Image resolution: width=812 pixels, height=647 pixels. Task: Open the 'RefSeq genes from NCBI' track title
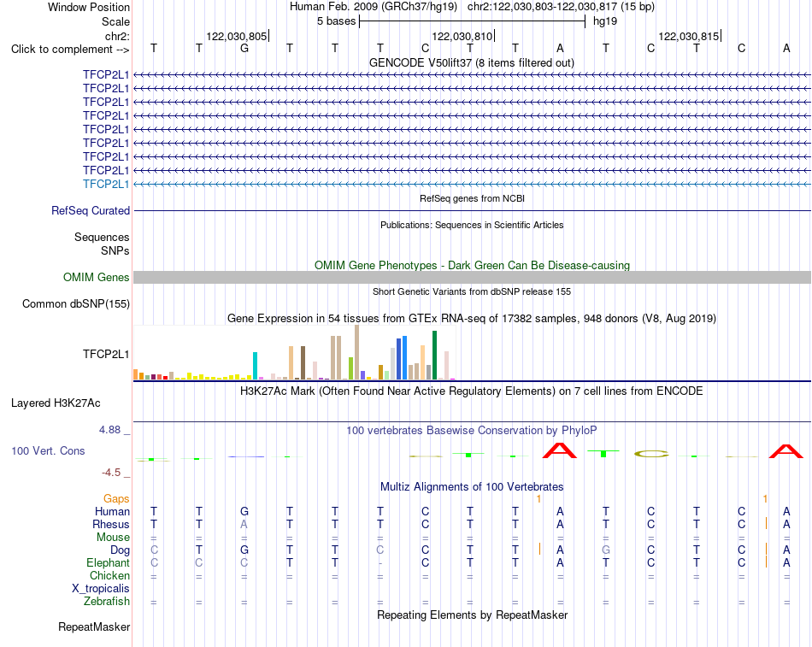point(473,198)
